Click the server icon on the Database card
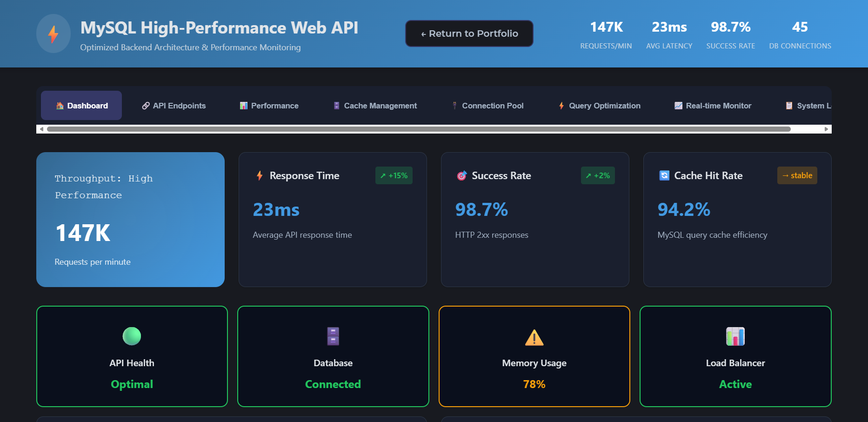This screenshot has width=868, height=422. (333, 336)
